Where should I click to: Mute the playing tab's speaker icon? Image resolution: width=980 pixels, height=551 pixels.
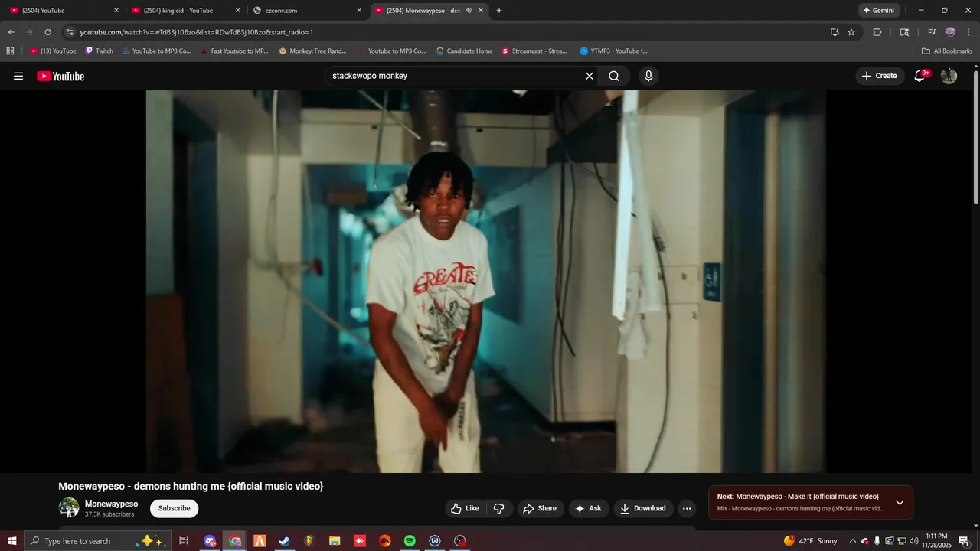point(469,11)
